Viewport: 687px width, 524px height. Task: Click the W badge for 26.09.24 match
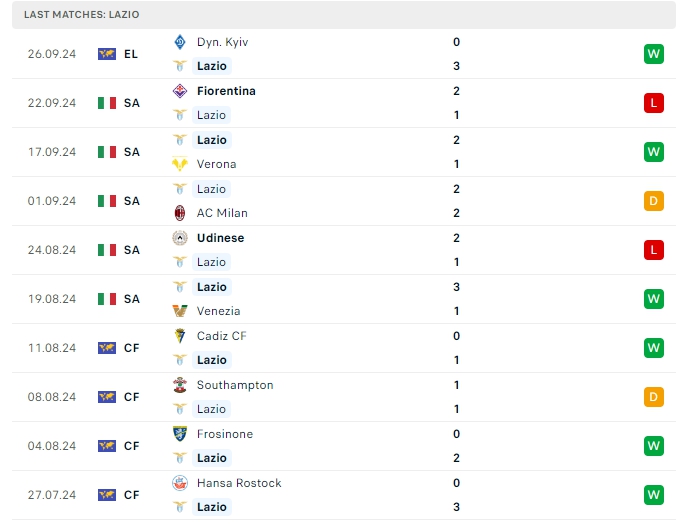point(654,54)
